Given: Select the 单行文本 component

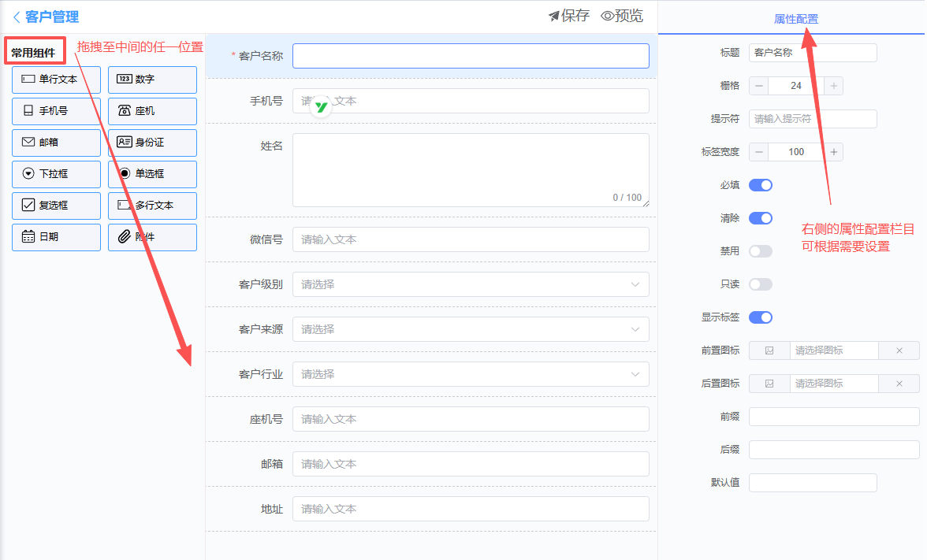Looking at the screenshot, I should (x=56, y=79).
